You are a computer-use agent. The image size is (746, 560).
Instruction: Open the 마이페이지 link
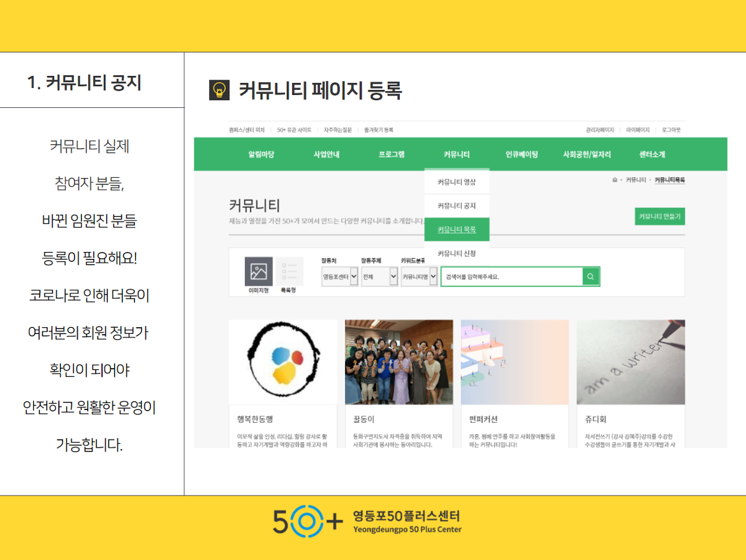pos(638,129)
